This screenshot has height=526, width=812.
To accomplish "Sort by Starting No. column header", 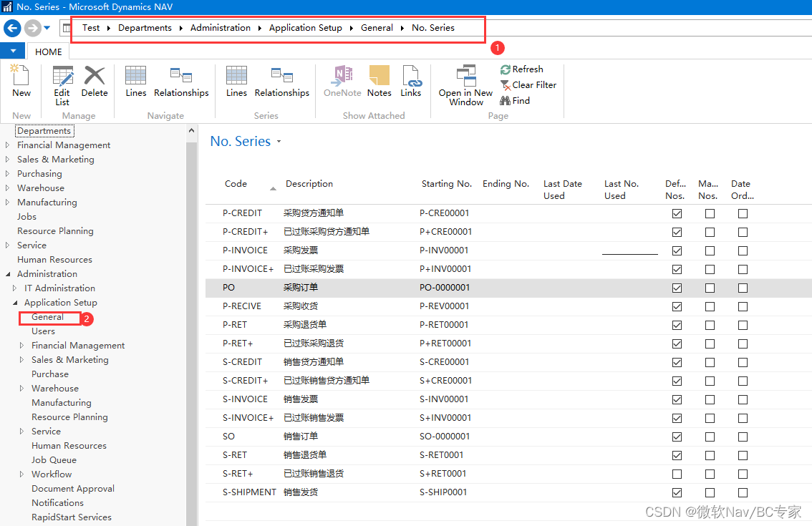I will point(446,184).
